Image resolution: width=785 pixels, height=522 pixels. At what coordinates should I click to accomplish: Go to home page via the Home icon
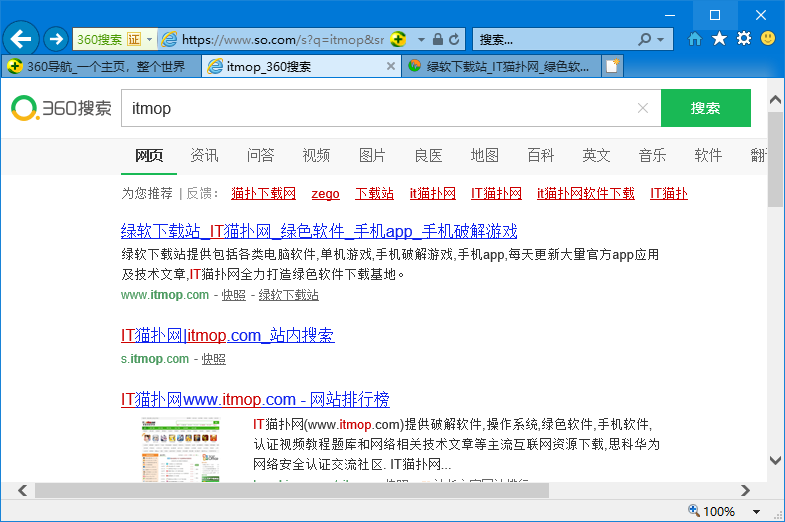pyautogui.click(x=695, y=39)
